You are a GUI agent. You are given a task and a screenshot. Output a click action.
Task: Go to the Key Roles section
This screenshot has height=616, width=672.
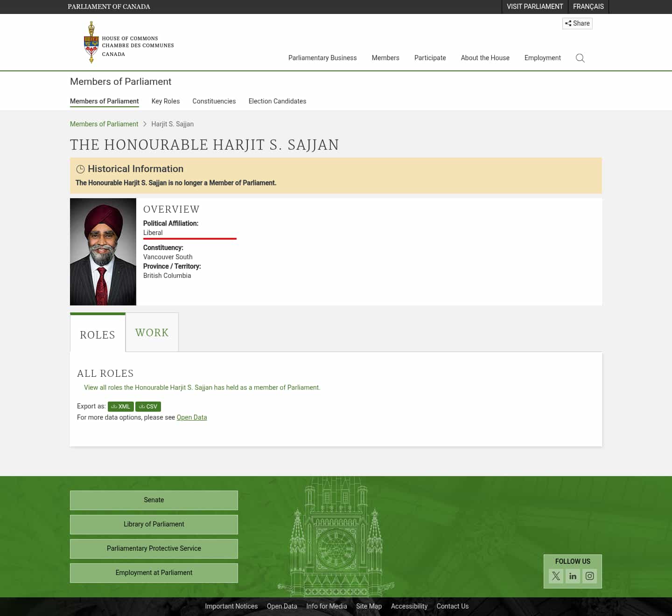[x=165, y=101]
